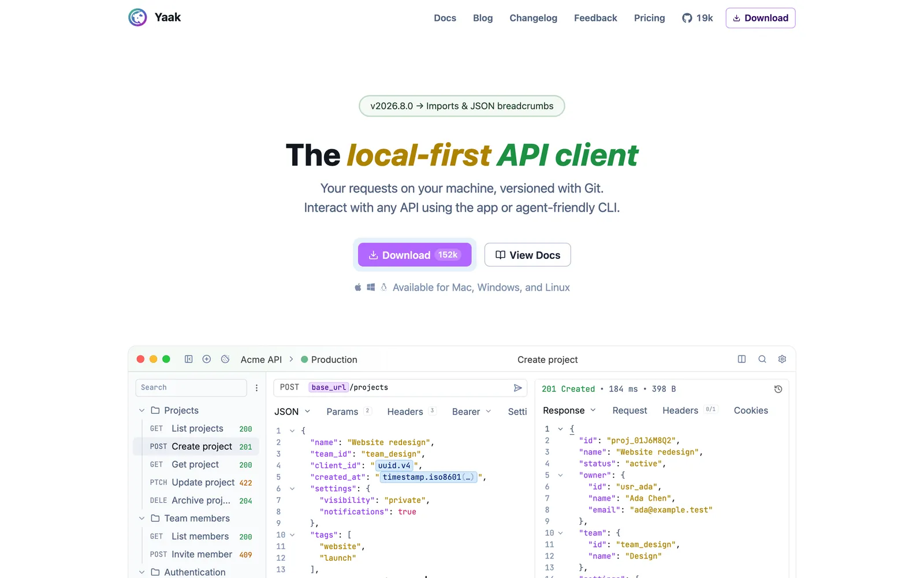
Task: Open the Pricing link
Action: tap(649, 18)
